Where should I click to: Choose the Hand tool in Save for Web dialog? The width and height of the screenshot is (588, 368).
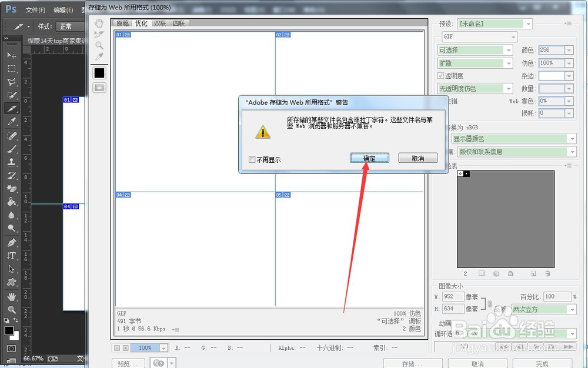pyautogui.click(x=99, y=24)
